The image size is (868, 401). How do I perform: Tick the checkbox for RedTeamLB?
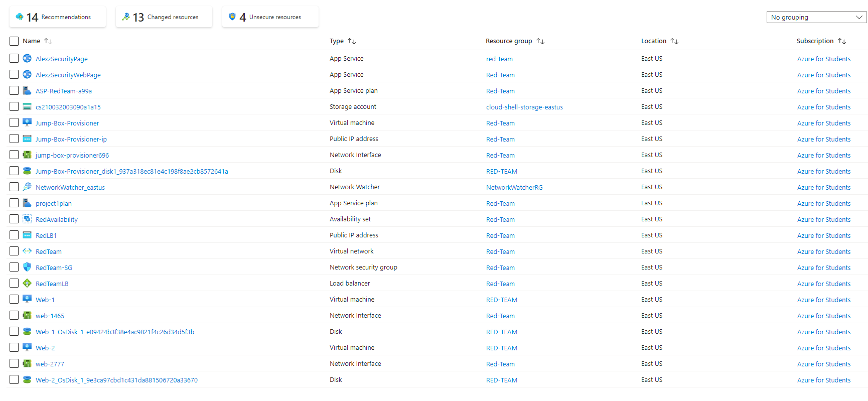coord(14,283)
